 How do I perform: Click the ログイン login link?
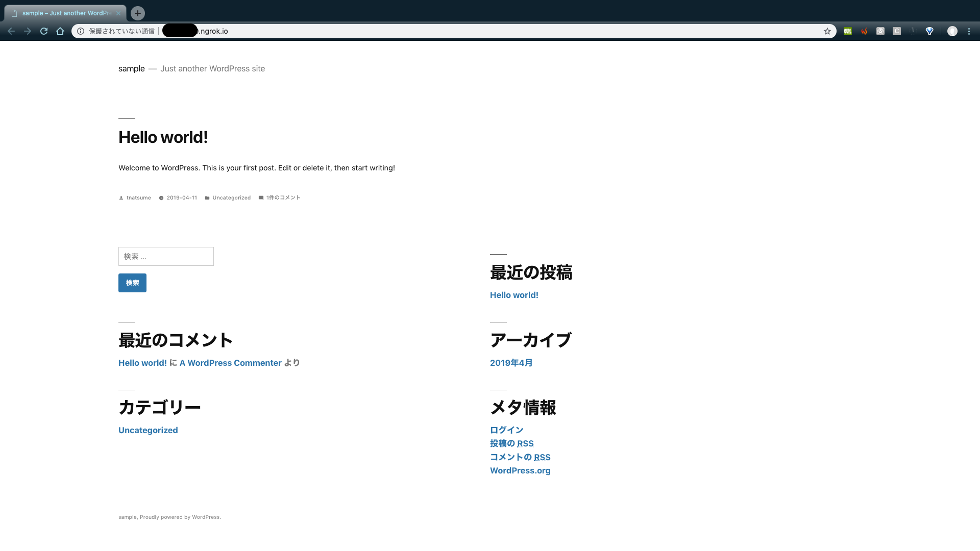pos(506,430)
